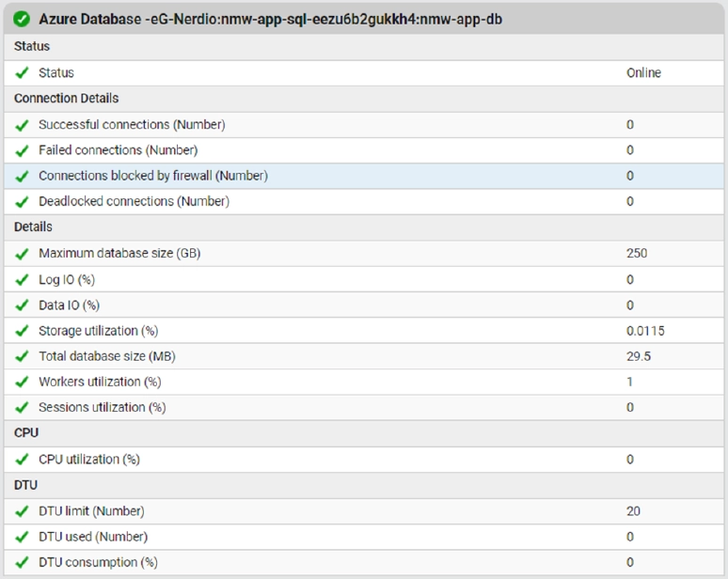
Task: Click check icon for Connections blocked by firewall
Action: (22, 176)
